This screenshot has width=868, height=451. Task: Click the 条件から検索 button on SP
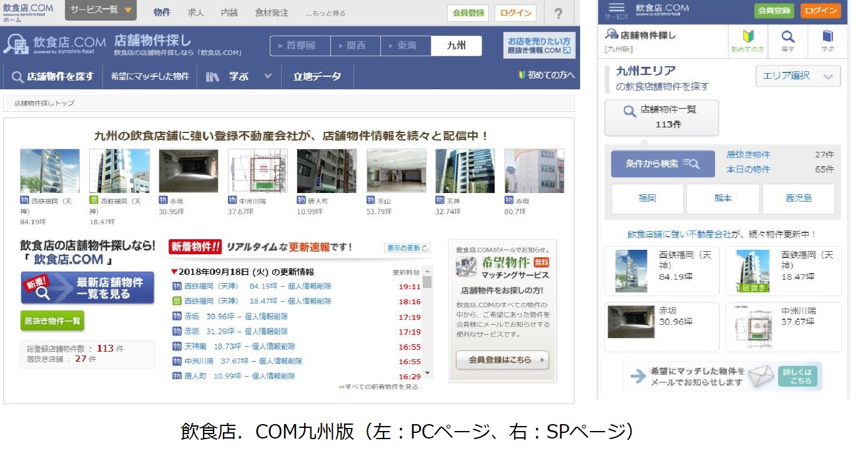pyautogui.click(x=663, y=164)
